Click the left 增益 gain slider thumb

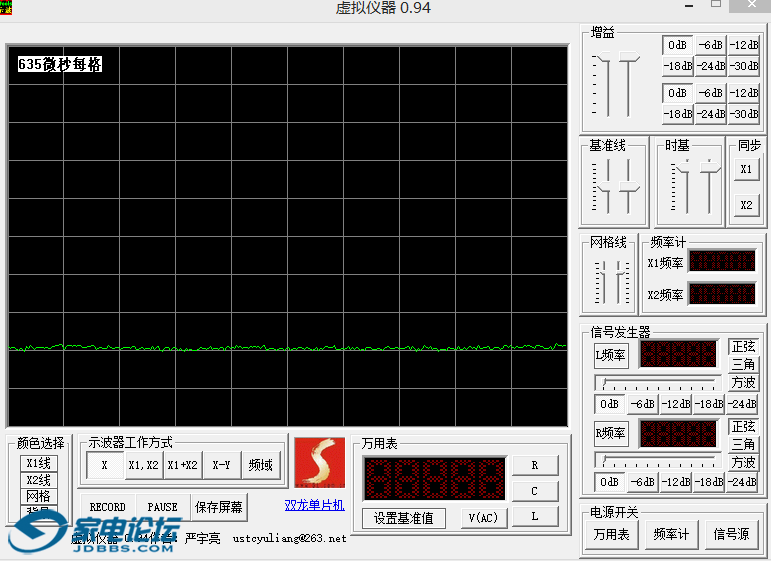coord(604,58)
